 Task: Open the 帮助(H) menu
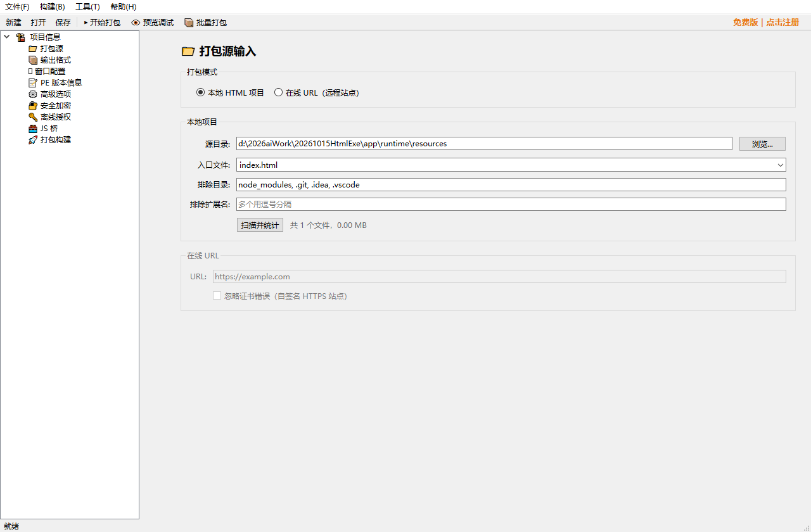click(123, 7)
